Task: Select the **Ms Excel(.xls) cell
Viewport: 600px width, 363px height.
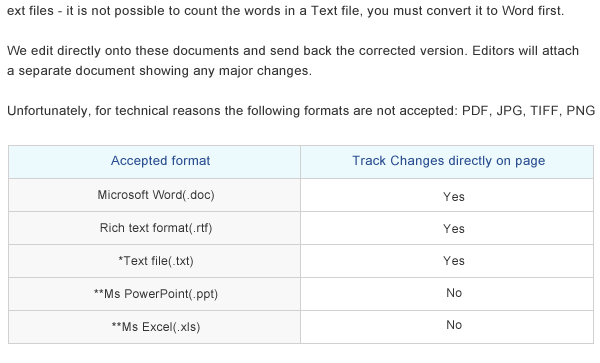Action: coord(154,327)
